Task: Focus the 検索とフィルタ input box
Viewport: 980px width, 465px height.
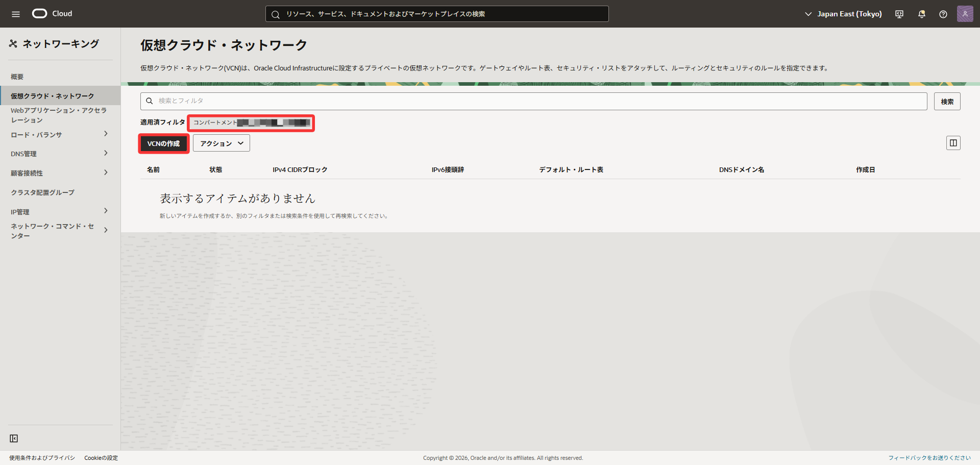Action: pyautogui.click(x=534, y=101)
